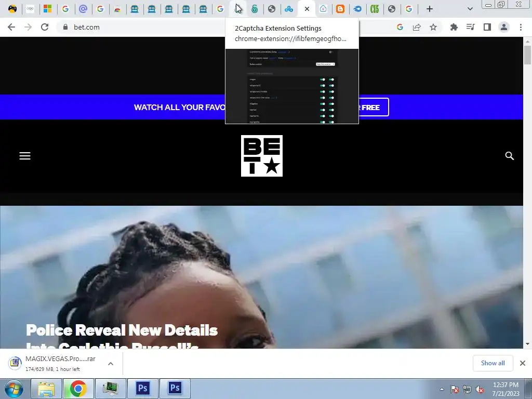Switch to the purple @ icon tab
532x399 pixels.
tap(83, 9)
